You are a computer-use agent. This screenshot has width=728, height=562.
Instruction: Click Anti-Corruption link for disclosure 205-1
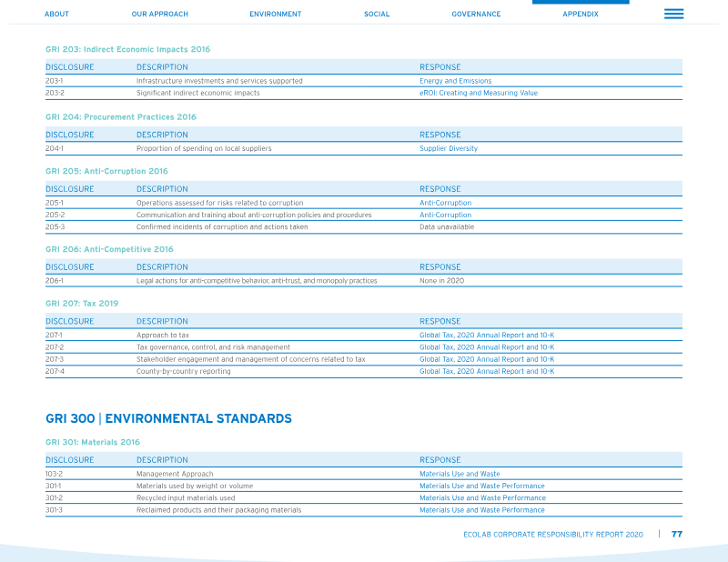pyautogui.click(x=445, y=203)
